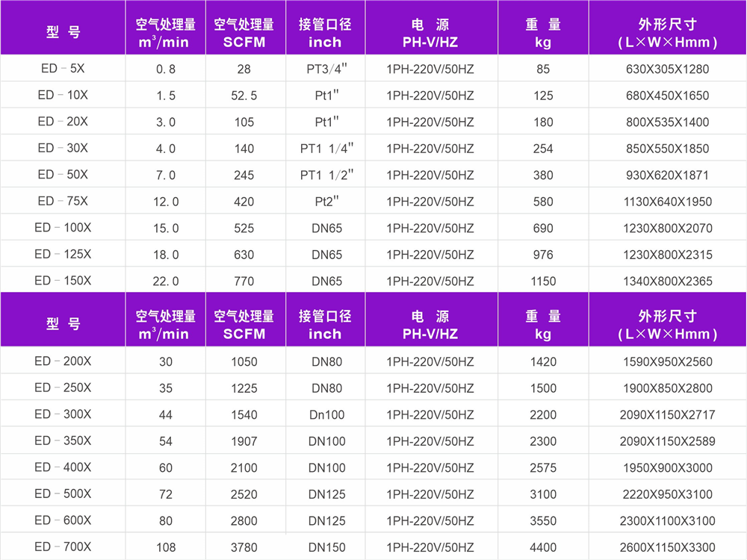Screen dimensions: 747x560
Task: Click the 重量 kg header in top table
Action: [543, 33]
